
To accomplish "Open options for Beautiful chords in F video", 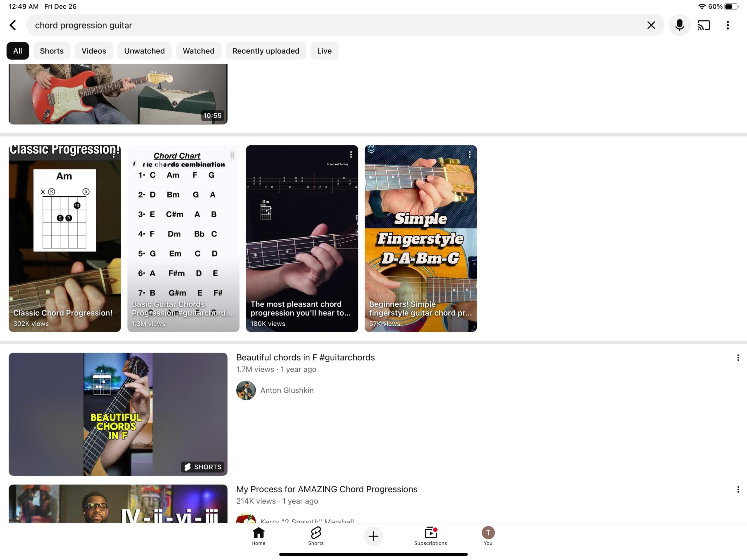I will pos(738,358).
